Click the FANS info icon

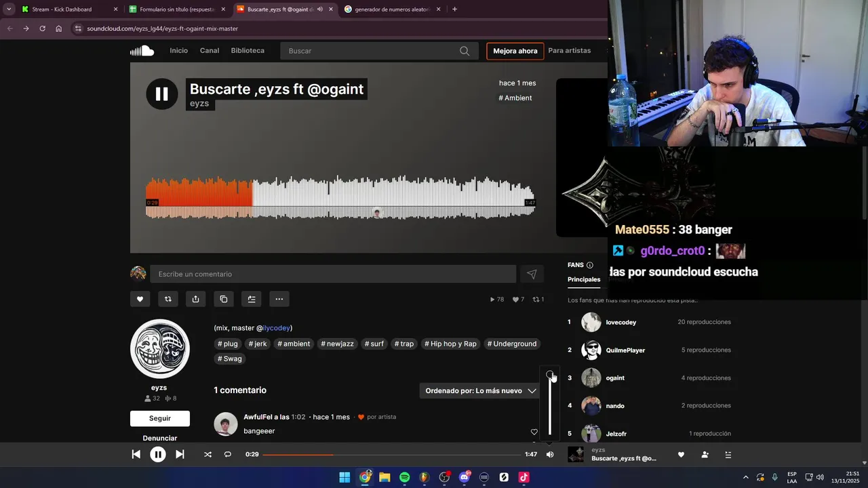(x=589, y=265)
